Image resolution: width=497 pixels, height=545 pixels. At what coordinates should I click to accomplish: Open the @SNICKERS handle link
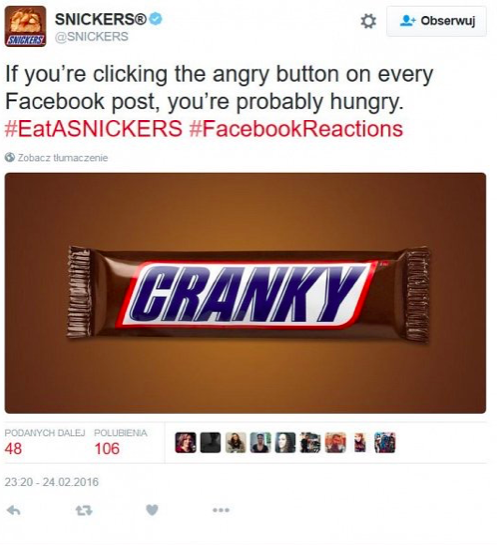click(x=91, y=36)
